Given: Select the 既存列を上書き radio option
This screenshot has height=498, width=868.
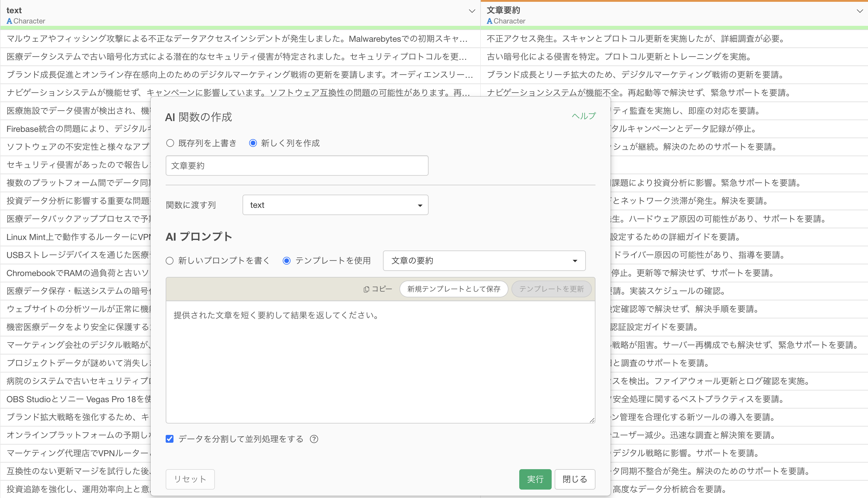Looking at the screenshot, I should [x=170, y=143].
